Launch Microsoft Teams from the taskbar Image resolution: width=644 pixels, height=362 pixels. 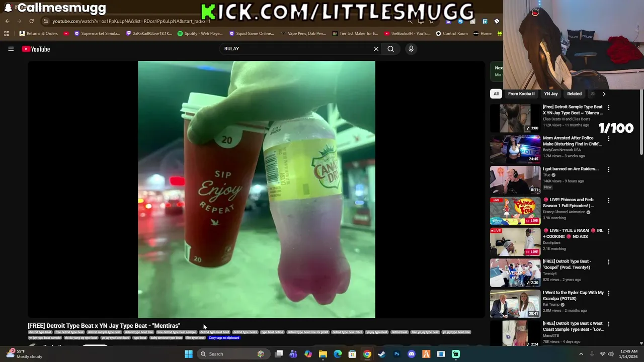[x=293, y=354]
